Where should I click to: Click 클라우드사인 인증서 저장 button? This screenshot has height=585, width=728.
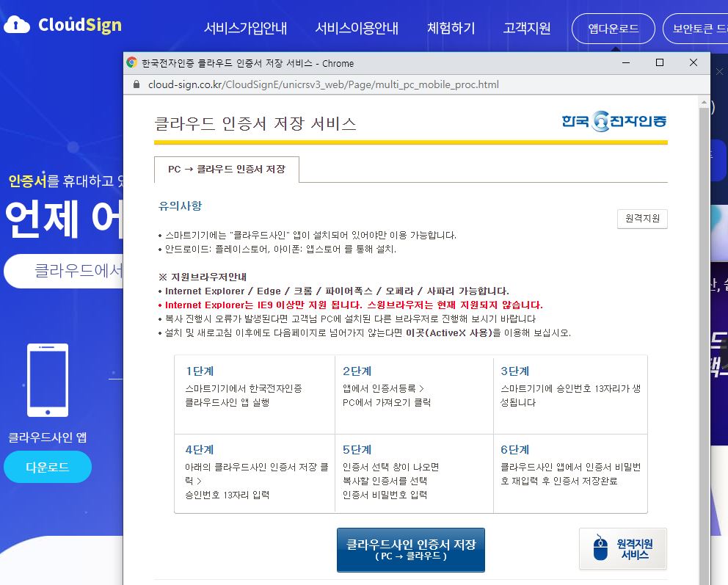(410, 550)
